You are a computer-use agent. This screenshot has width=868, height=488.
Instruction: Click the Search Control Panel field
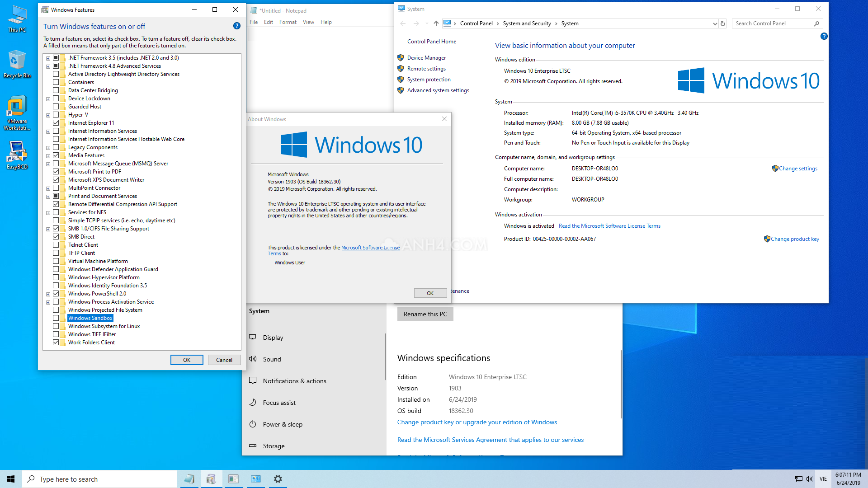(773, 23)
